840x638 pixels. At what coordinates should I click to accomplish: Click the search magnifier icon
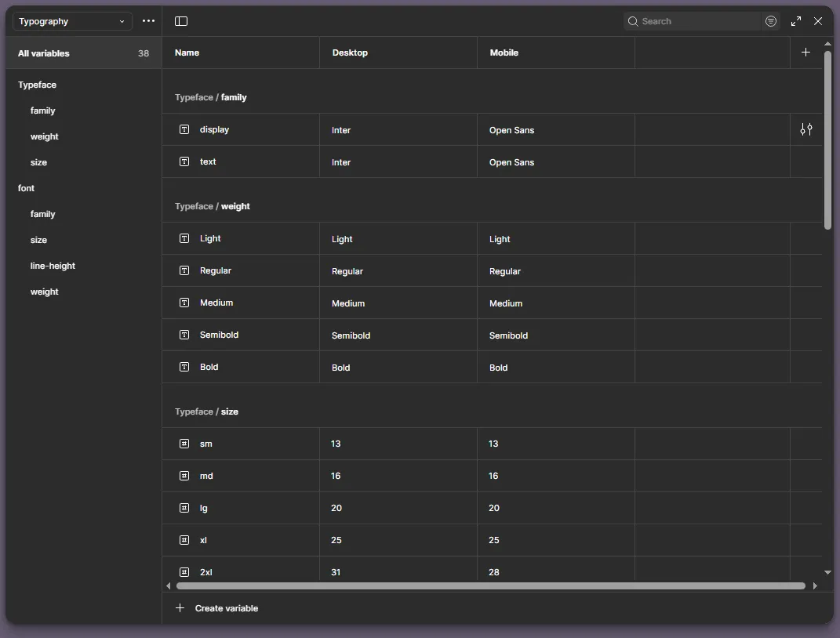click(x=632, y=21)
